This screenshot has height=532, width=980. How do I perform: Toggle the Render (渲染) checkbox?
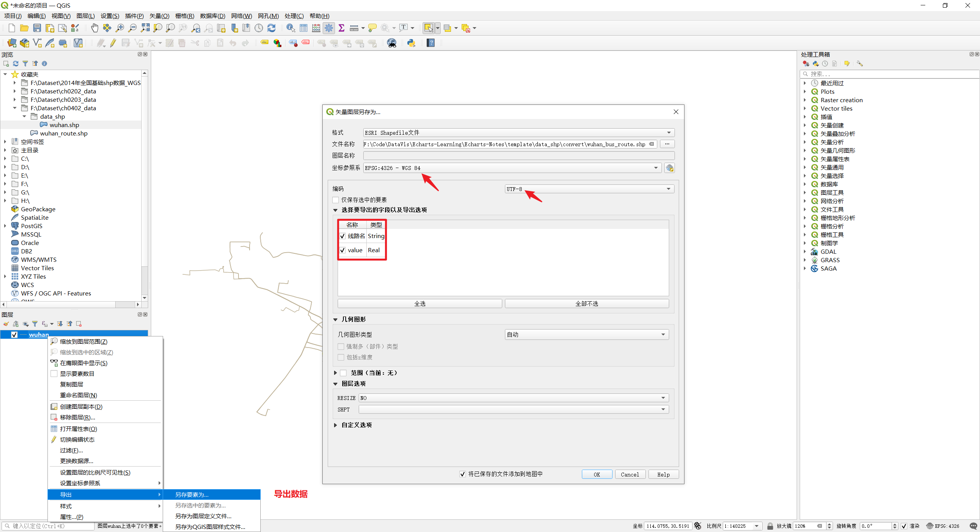pyautogui.click(x=904, y=526)
